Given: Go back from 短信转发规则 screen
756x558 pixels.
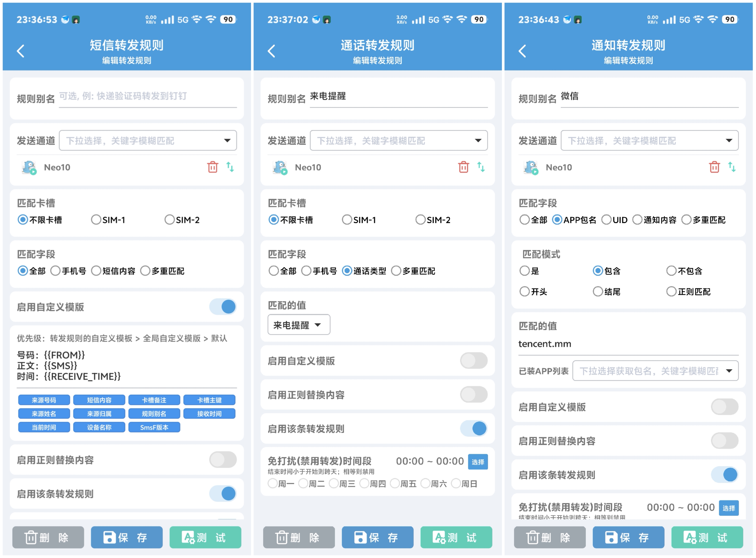Looking at the screenshot, I should pyautogui.click(x=21, y=51).
